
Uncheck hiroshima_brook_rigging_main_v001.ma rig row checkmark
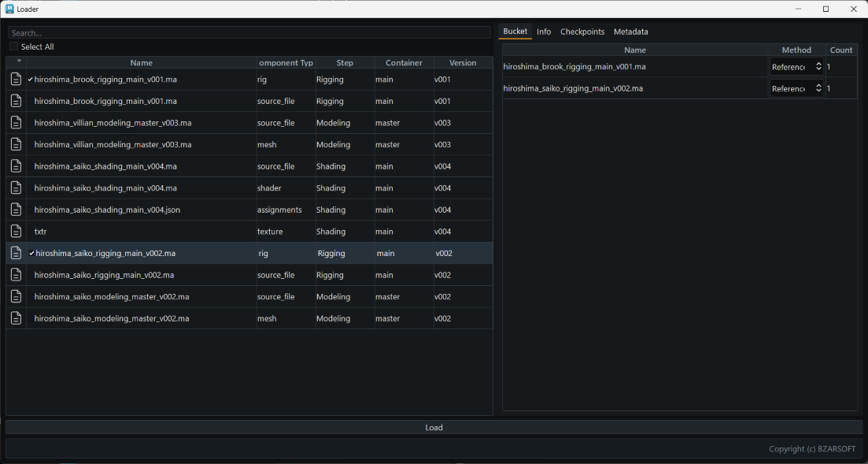pyautogui.click(x=31, y=80)
